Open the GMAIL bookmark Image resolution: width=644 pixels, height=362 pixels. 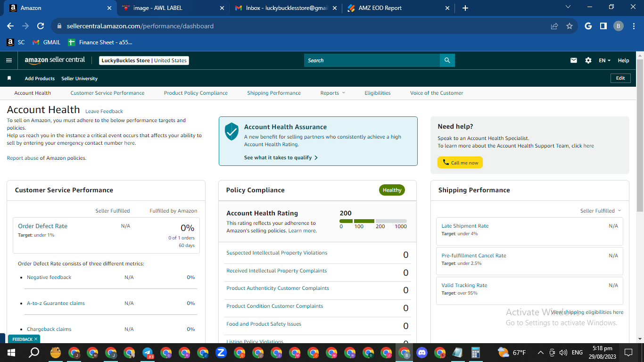pyautogui.click(x=46, y=42)
